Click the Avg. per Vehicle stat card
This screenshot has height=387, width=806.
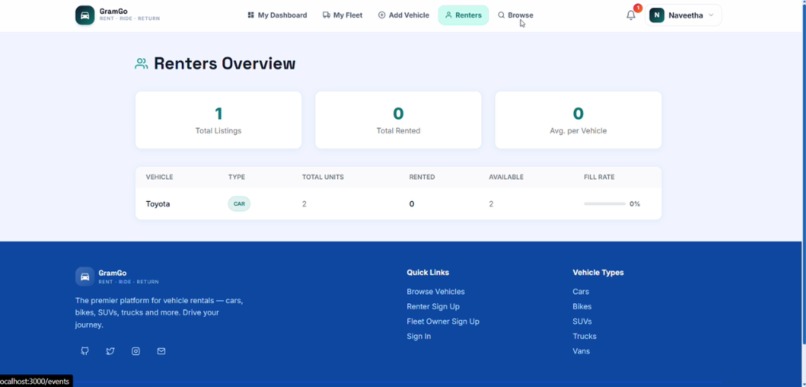tap(578, 120)
